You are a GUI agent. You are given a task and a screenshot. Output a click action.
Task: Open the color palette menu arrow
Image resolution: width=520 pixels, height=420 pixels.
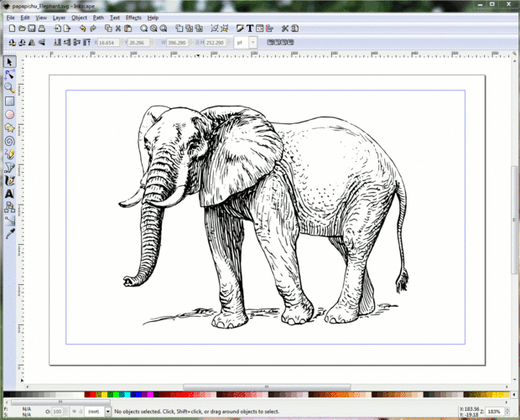[513, 395]
